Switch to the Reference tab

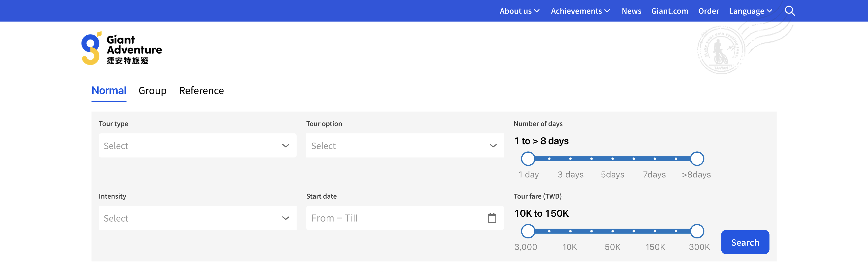click(201, 91)
